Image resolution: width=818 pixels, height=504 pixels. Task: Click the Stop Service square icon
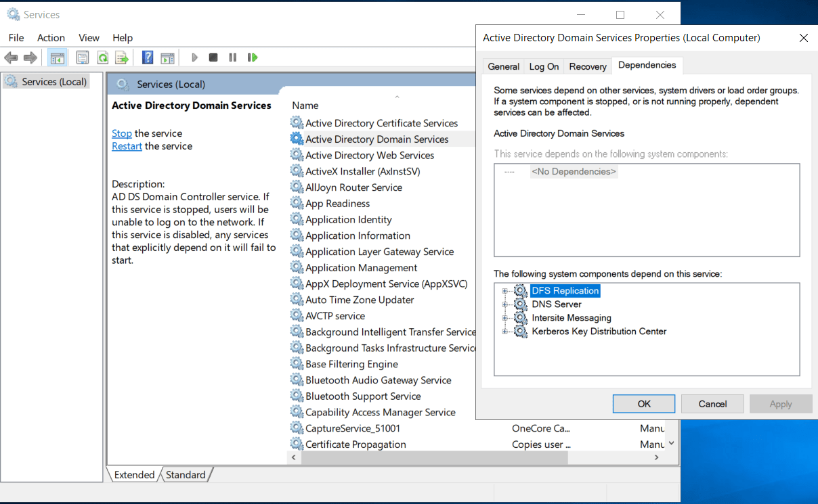[212, 57]
